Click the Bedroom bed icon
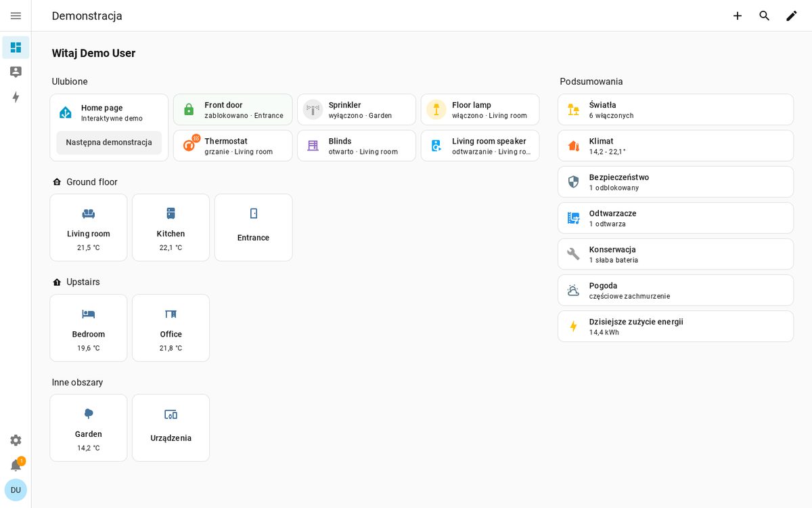 (x=89, y=314)
